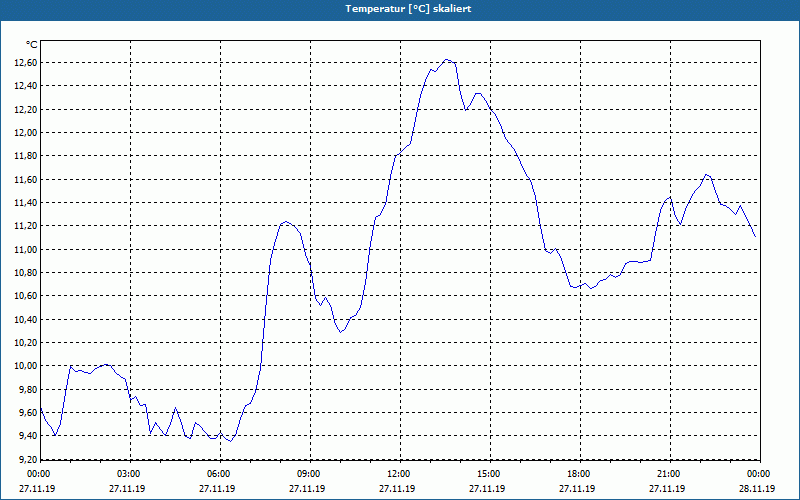Click the 9,20 Y-axis label

(x=28, y=459)
